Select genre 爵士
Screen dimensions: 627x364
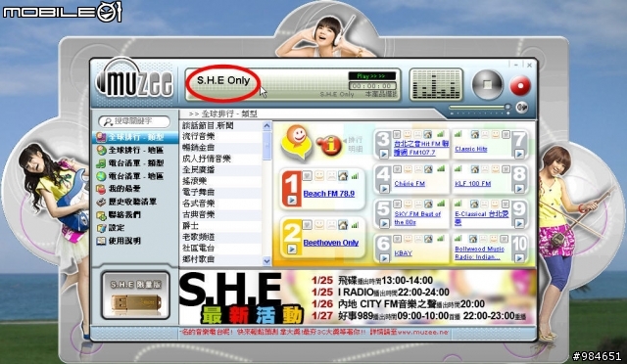[221, 226]
